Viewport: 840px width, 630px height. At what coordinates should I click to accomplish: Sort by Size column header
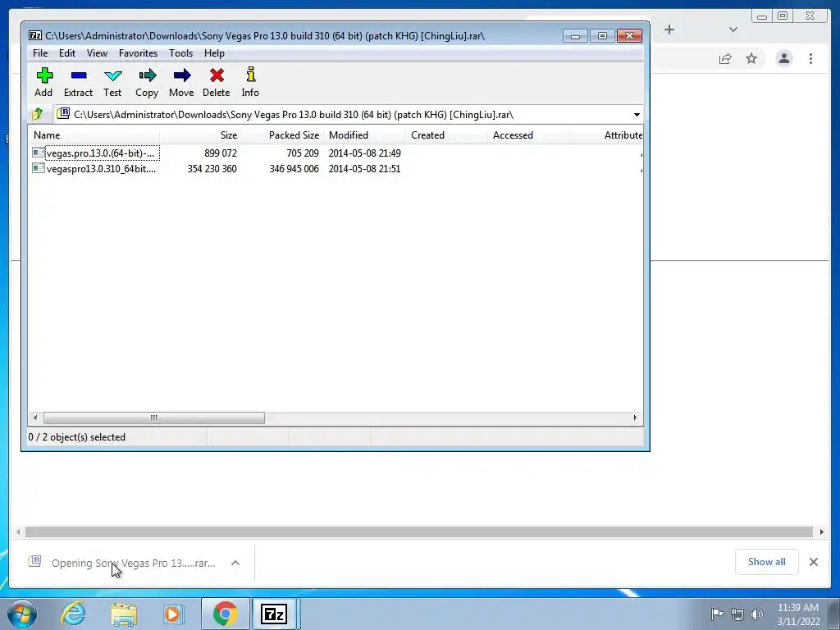click(200, 135)
